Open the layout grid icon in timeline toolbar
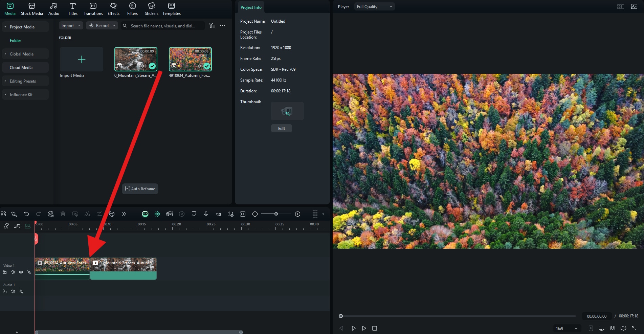This screenshot has height=334, width=644. pos(3,214)
